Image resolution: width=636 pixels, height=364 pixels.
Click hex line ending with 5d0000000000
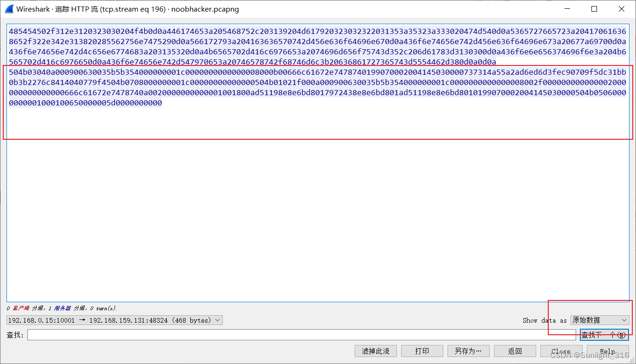tap(85, 103)
